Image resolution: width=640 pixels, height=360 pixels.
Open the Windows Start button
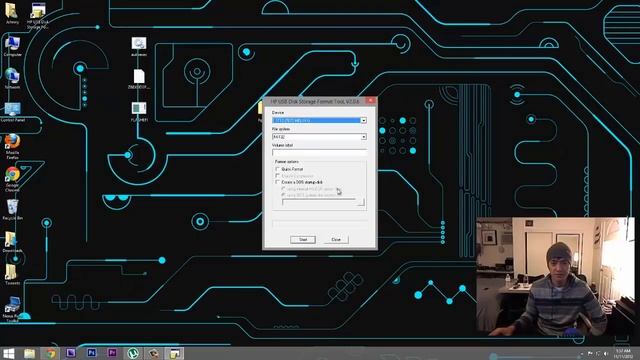9,353
